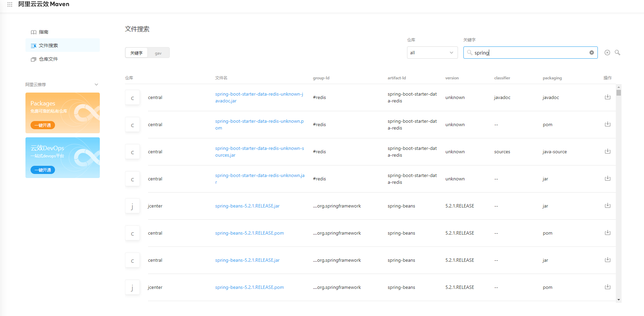Open jcenter spring-beans-5.2.1.RELEASE.pom link
Screen dimensions: 644x316
250,287
